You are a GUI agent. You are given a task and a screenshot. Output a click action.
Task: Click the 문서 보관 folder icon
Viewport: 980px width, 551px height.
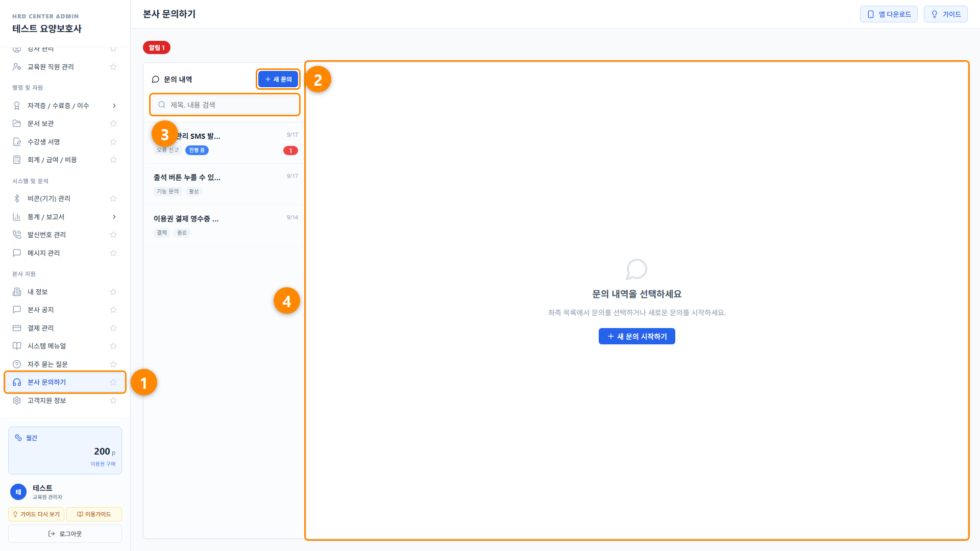tap(17, 123)
